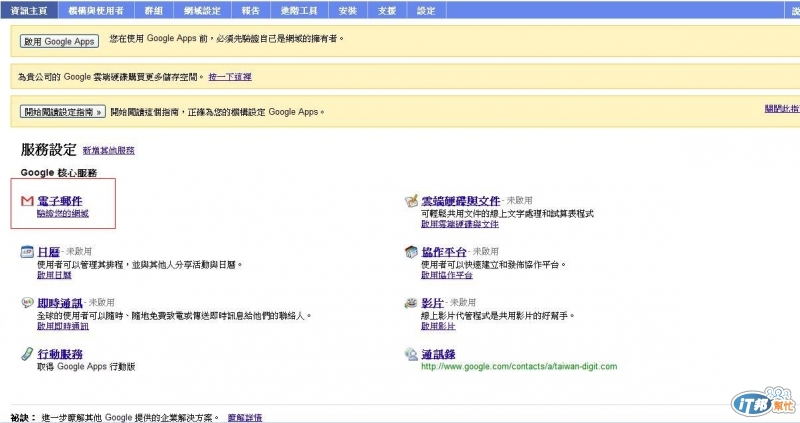800x423 pixels.
Task: Go to the 網域設定 domain settings tab
Action: [x=203, y=10]
